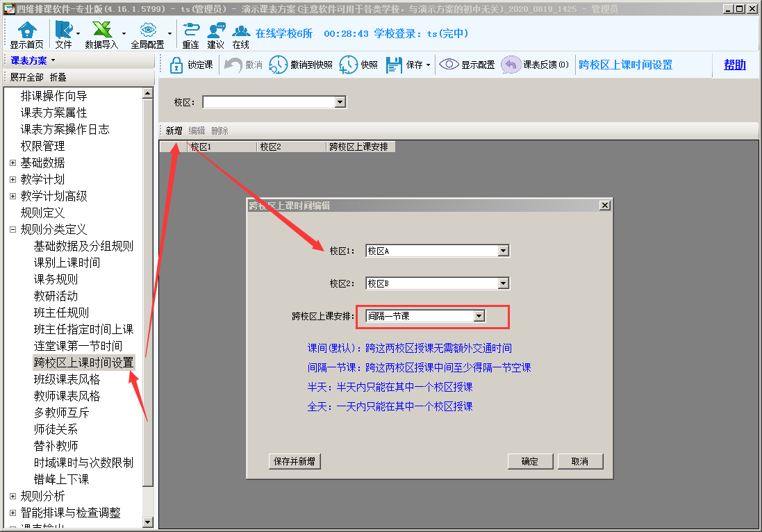Screen dimensions: 762x532
Task: Click the 保存 floppy disk icon
Action: [394, 65]
